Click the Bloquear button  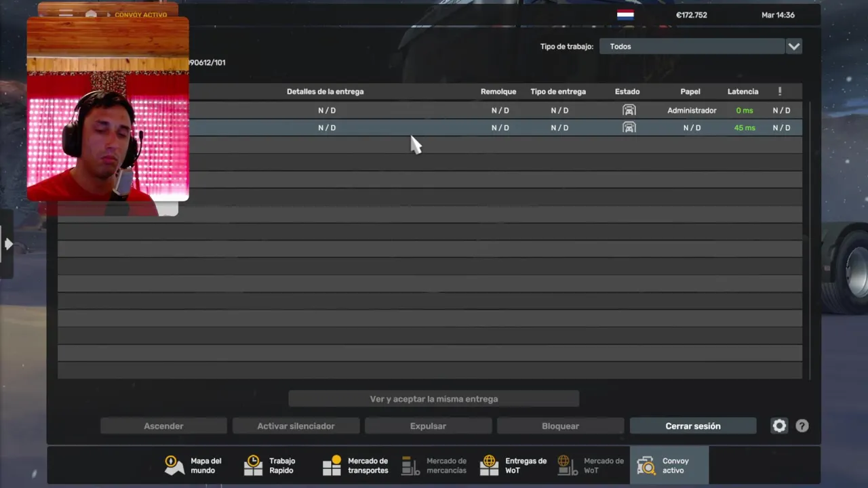click(560, 426)
